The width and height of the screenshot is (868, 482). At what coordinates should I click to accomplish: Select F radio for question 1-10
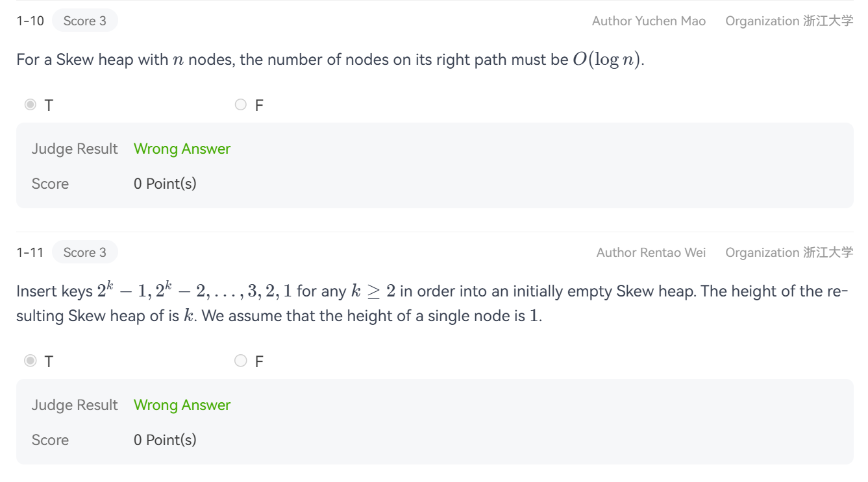241,104
